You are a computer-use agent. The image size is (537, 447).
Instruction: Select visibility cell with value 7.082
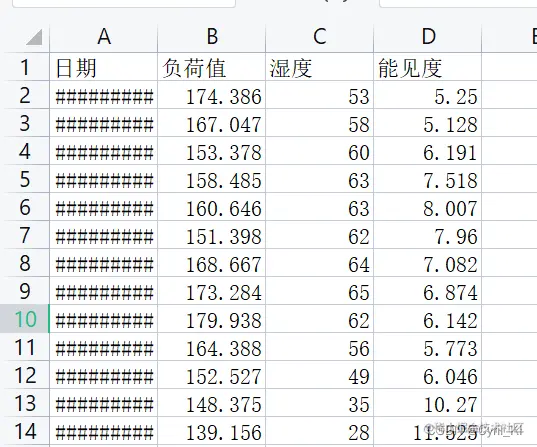pos(427,263)
